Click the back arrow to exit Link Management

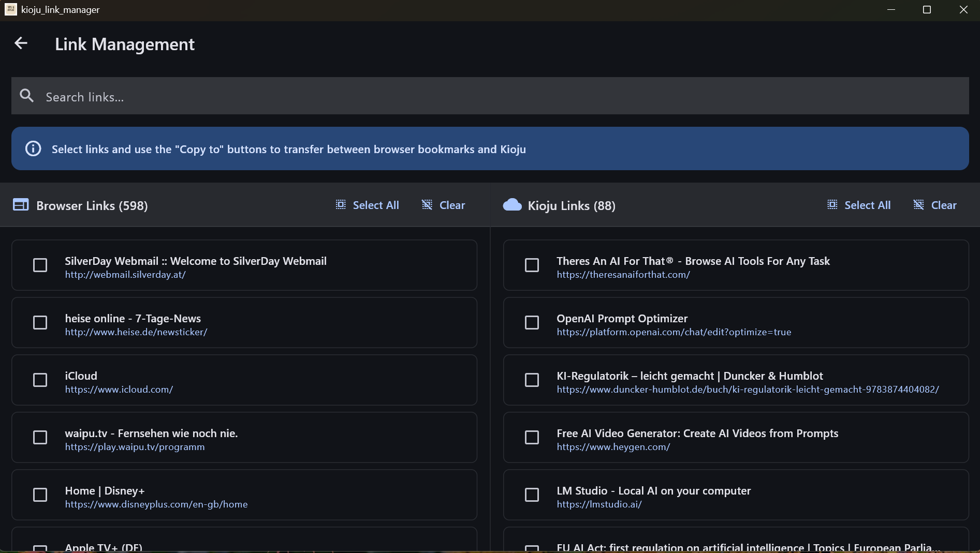coord(21,43)
